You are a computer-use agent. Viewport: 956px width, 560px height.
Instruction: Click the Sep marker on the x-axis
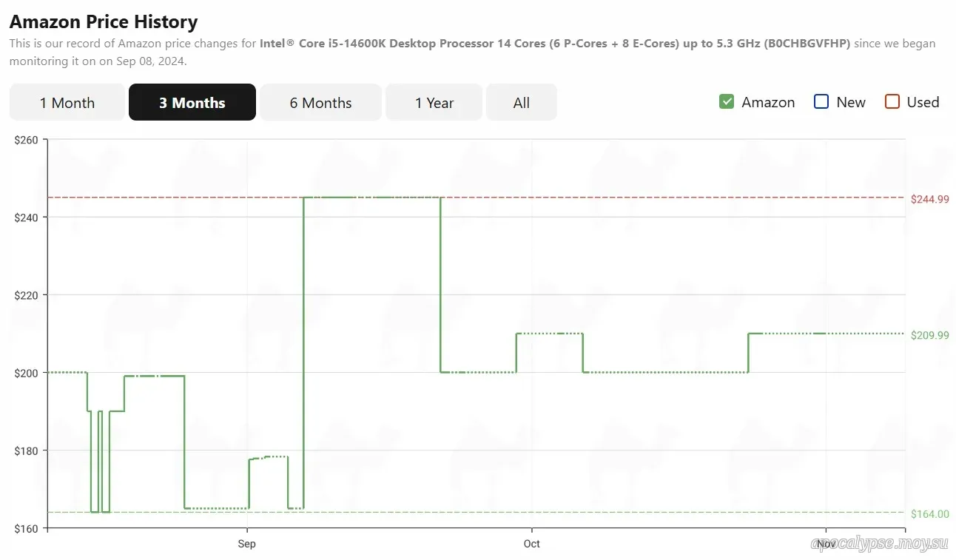246,544
